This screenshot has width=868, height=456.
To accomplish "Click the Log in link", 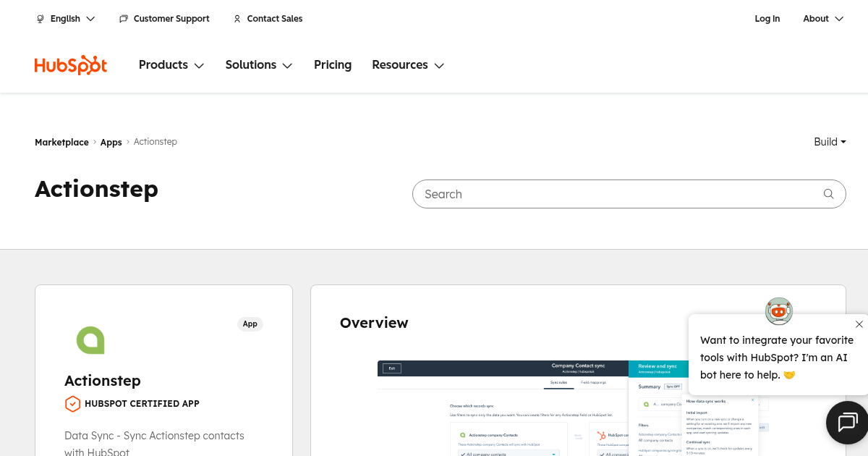I will pos(767,19).
